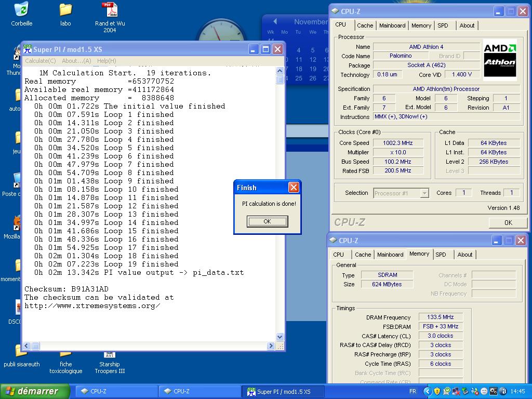532x399 pixels.
Task: Open the Calculate(C) menu in Super PI
Action: point(41,61)
